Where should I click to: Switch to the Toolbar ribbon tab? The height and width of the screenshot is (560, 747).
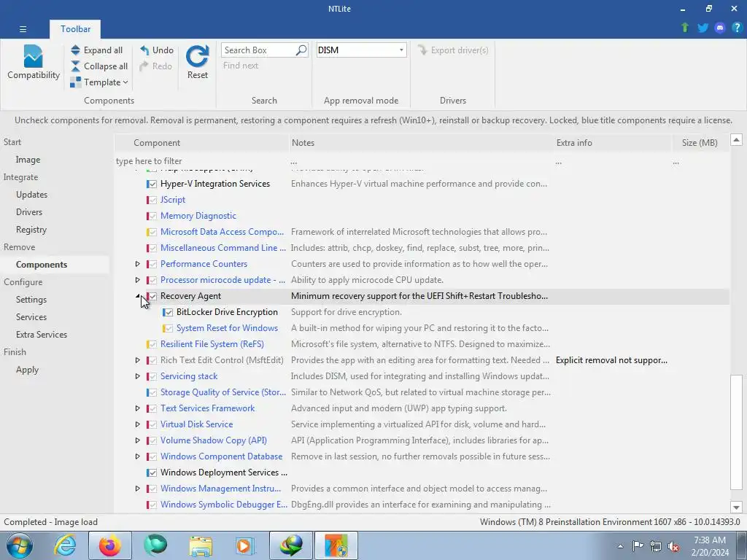click(75, 29)
